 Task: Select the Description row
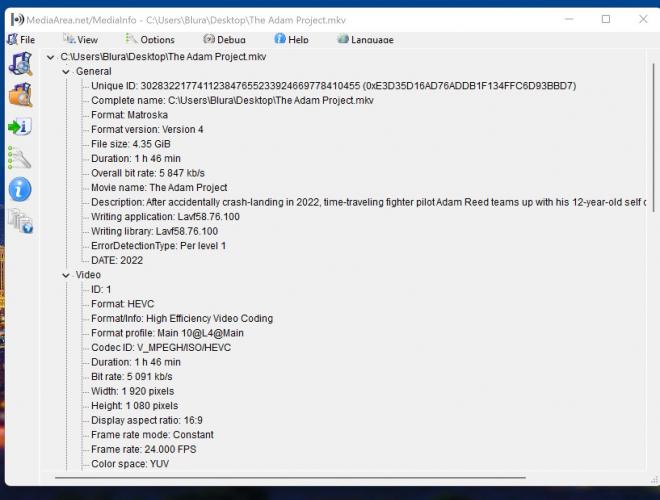click(x=368, y=202)
